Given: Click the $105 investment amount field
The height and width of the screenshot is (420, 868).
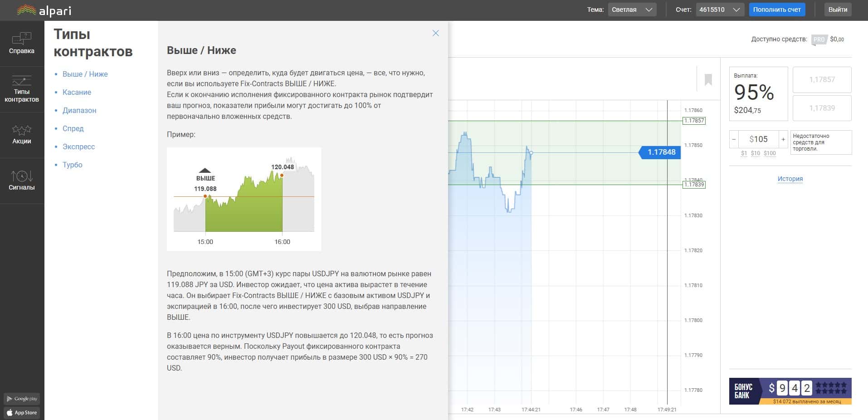Looking at the screenshot, I should point(758,139).
